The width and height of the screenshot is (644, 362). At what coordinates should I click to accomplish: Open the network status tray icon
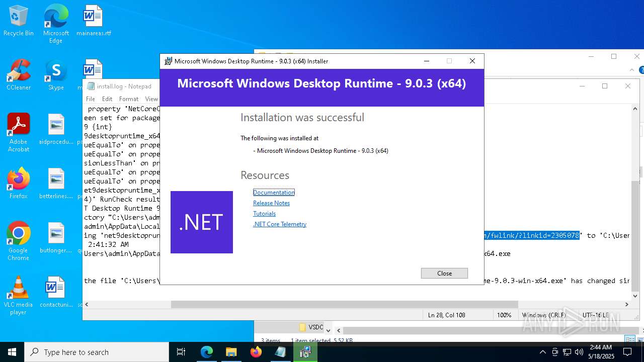pyautogui.click(x=567, y=352)
